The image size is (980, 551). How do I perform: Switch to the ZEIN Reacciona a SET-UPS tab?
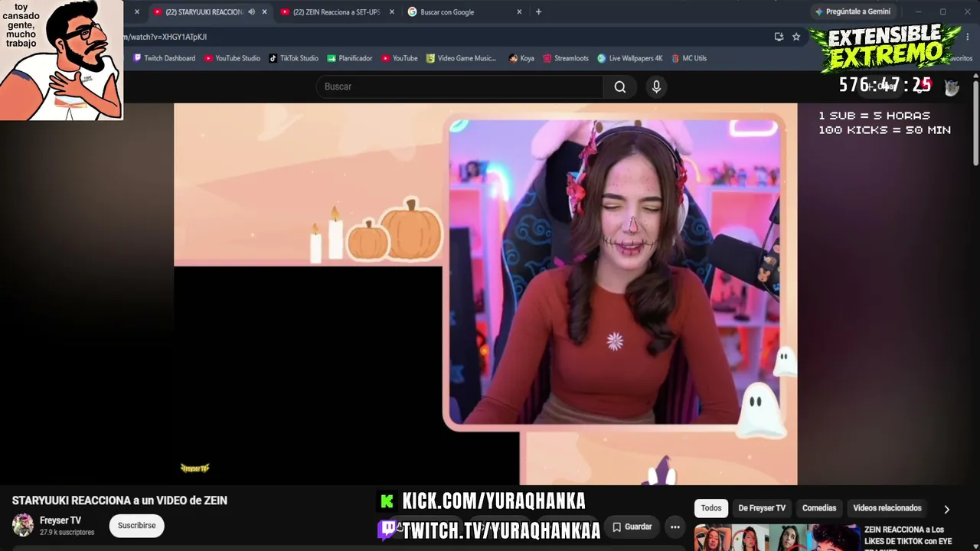[x=337, y=12]
